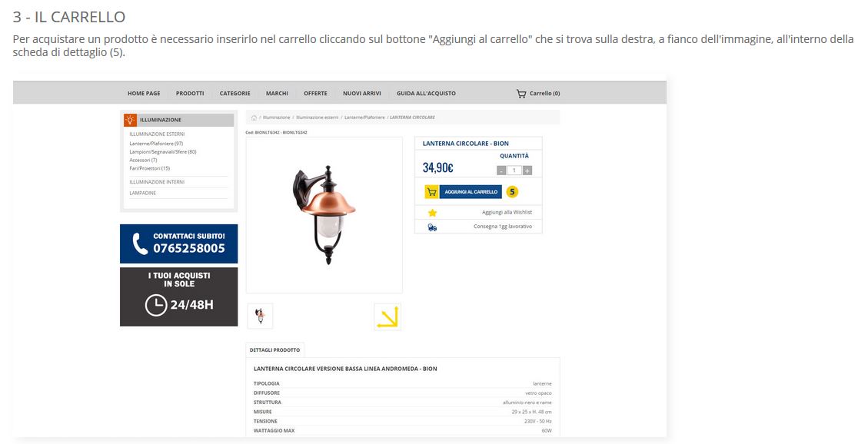The width and height of the screenshot is (868, 444).
Task: Expand the Lampadine category
Action: (143, 193)
